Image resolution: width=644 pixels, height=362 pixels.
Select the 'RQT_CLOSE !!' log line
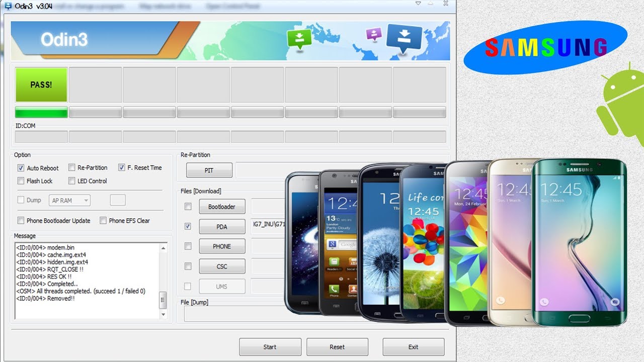(x=50, y=269)
